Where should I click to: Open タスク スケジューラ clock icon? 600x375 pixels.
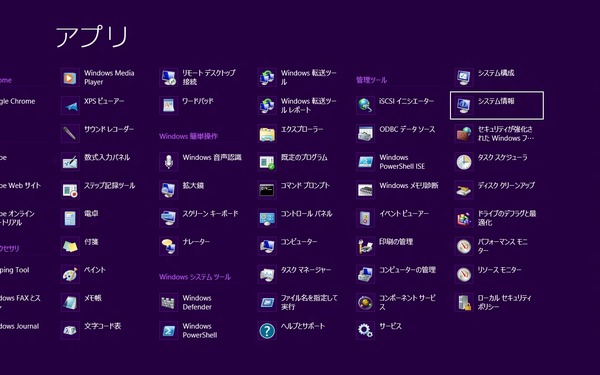(x=464, y=162)
